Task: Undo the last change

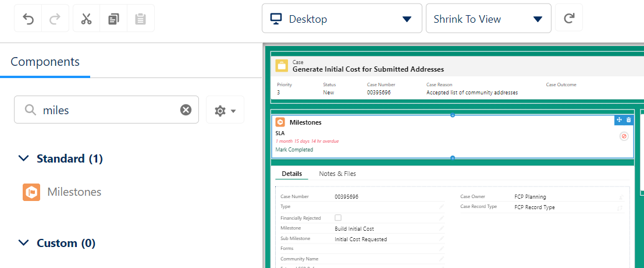Action: click(28, 19)
